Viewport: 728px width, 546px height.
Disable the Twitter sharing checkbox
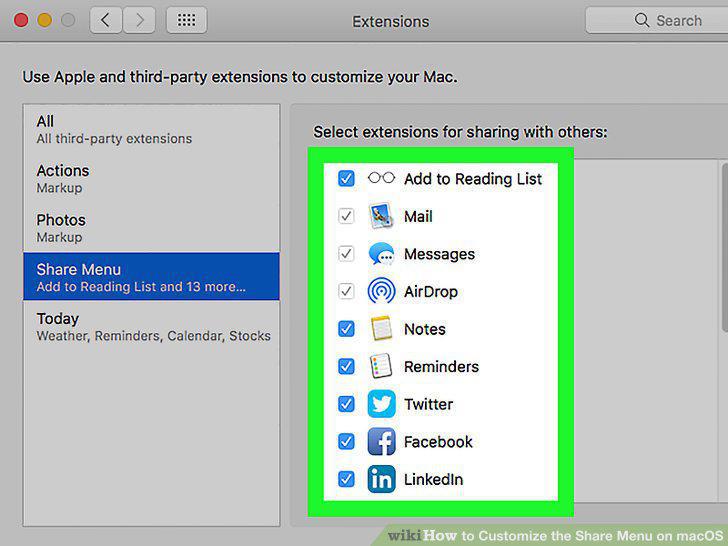click(346, 404)
